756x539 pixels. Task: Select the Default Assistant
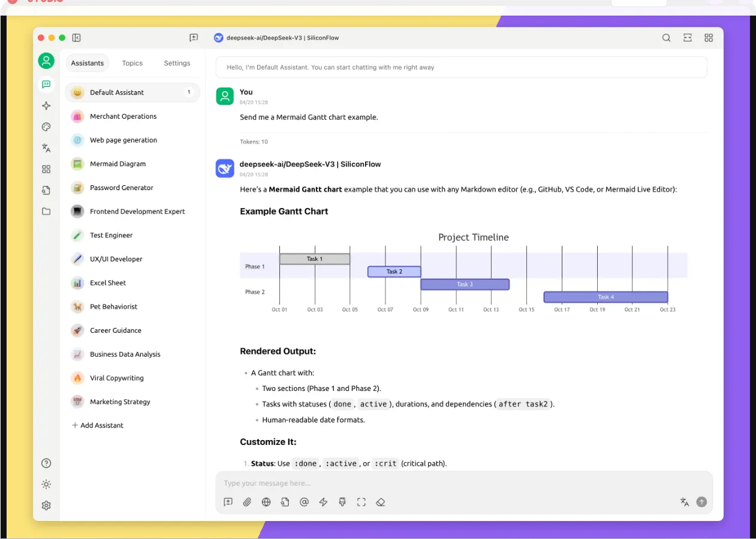132,92
